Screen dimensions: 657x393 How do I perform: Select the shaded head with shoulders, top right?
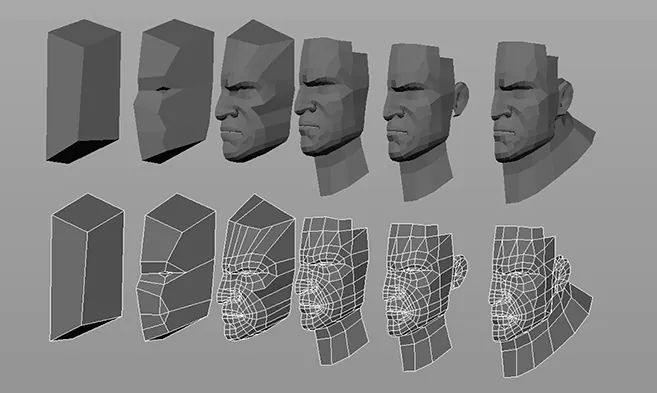coord(543,122)
